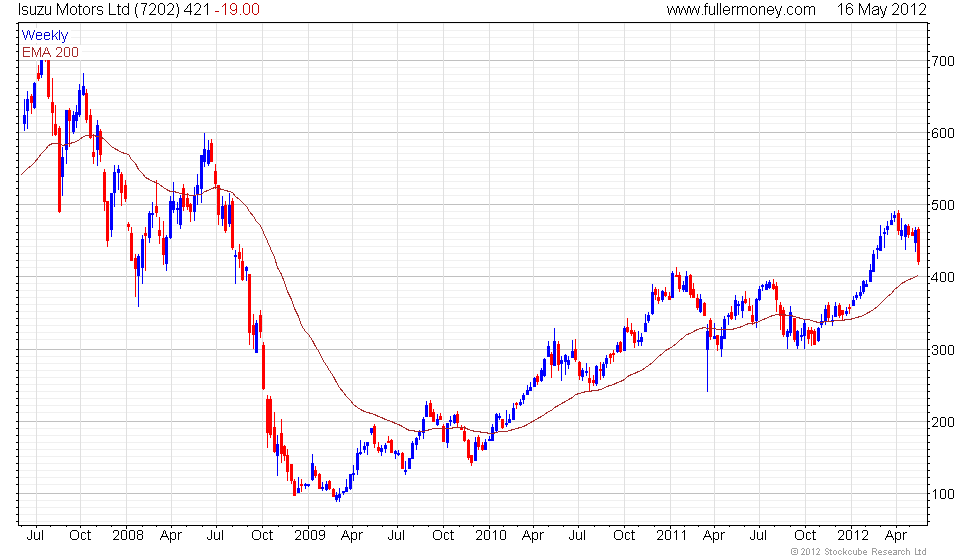Click the Stockcube Research Ltd copyright text
Screen dimensions: 980x560
(859, 552)
